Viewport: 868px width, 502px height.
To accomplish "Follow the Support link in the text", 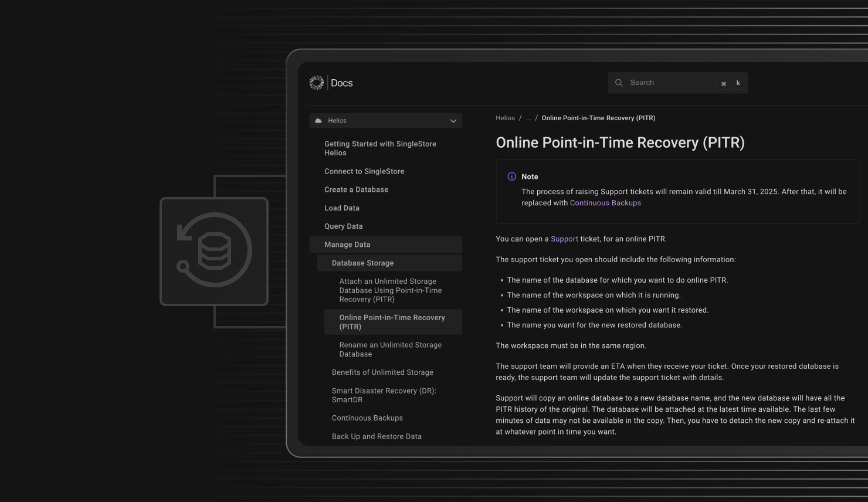I will click(564, 239).
